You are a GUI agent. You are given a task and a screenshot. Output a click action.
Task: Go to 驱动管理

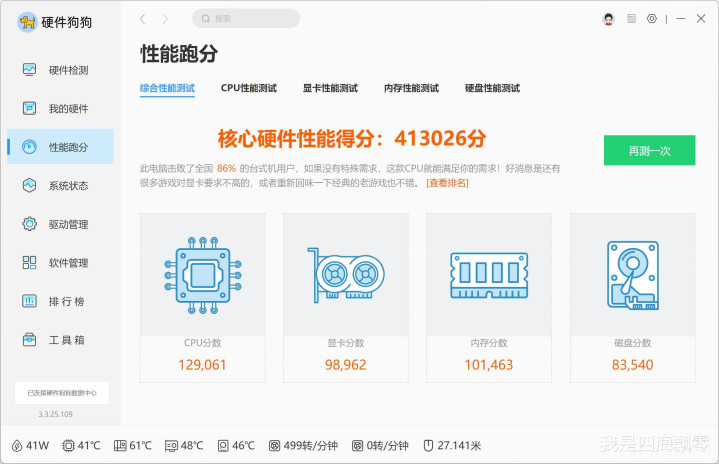point(60,224)
